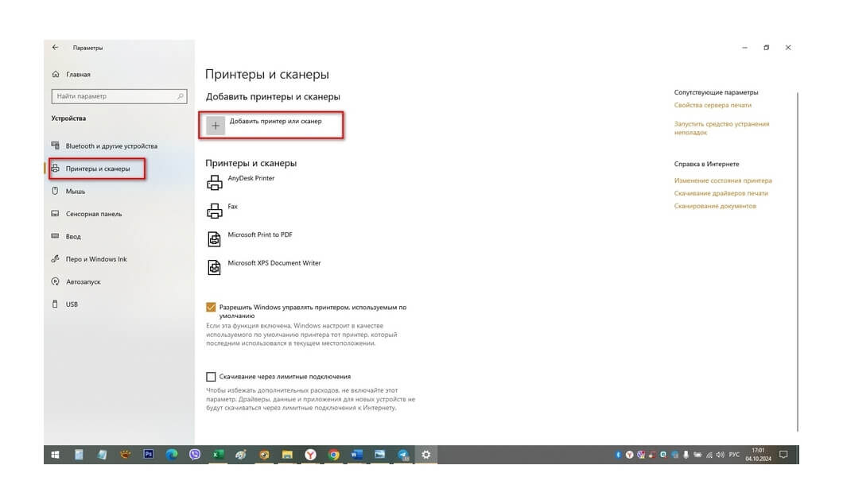This screenshot has height=504, width=843.
Task: Click the plus icon to add printer
Action: click(x=216, y=126)
